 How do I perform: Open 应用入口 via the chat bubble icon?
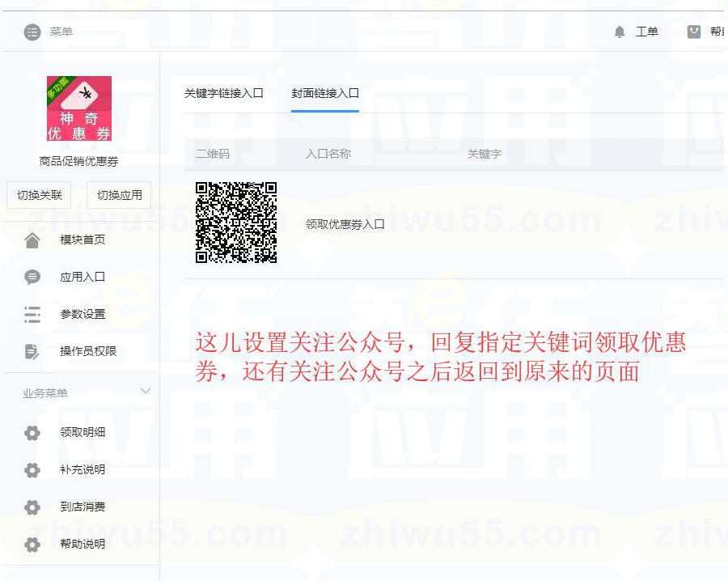tap(32, 278)
